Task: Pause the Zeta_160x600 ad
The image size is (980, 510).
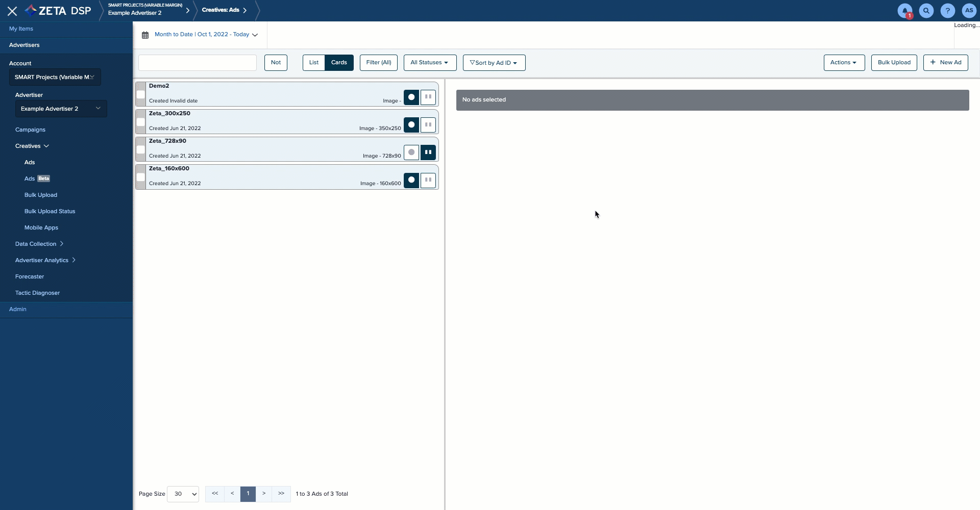Action: 428,180
